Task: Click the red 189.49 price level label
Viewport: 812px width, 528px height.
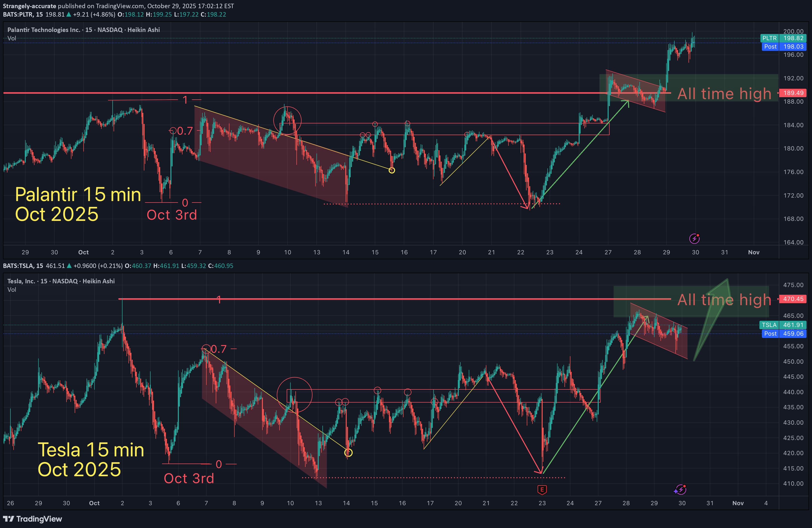Action: (793, 93)
